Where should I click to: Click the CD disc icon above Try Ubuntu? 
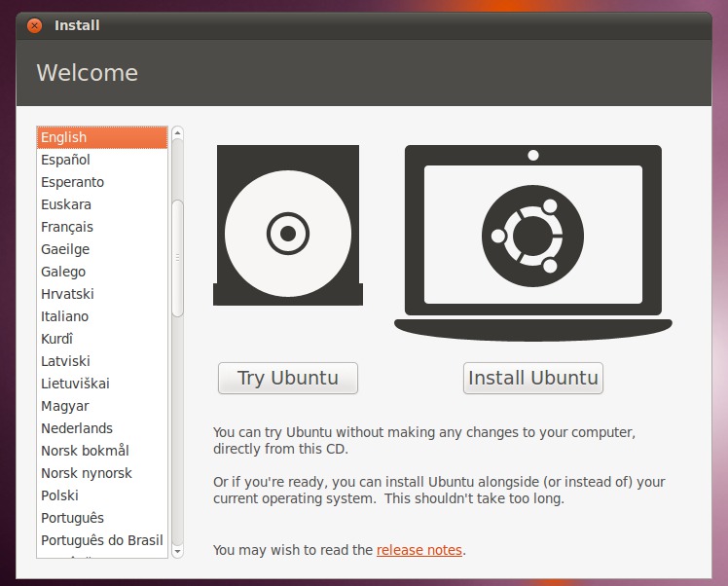coord(288,226)
